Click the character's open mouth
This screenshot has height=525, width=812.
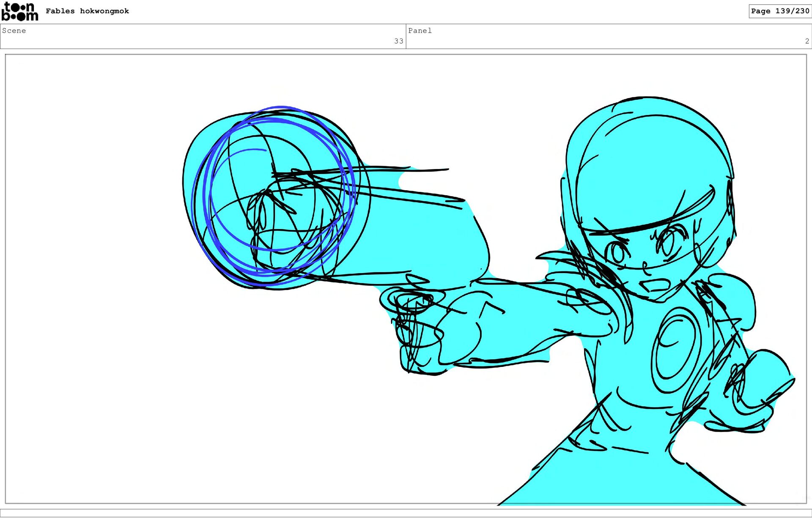pos(656,284)
